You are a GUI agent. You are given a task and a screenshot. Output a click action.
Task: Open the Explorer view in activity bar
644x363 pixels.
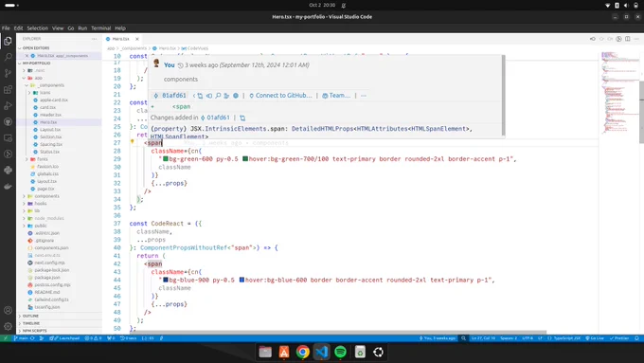pyautogui.click(x=8, y=41)
